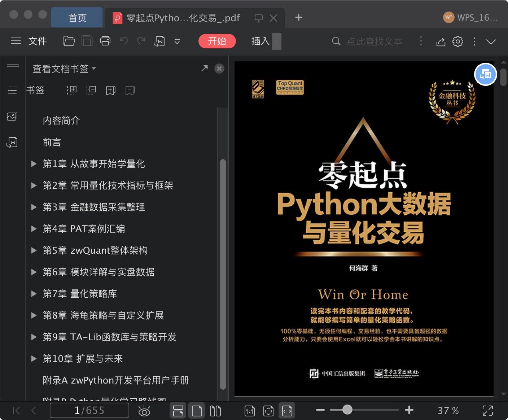This screenshot has width=508, height=420.
Task: Open 内容简介 from the bookmark list
Action: point(61,120)
